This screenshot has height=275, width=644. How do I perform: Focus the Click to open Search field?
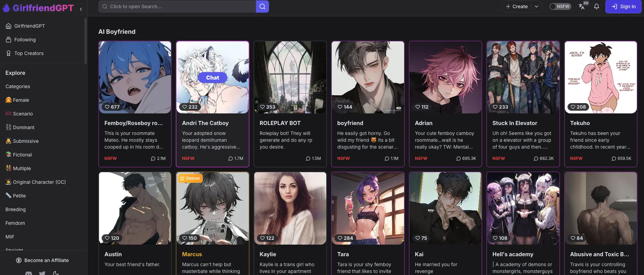tap(177, 6)
